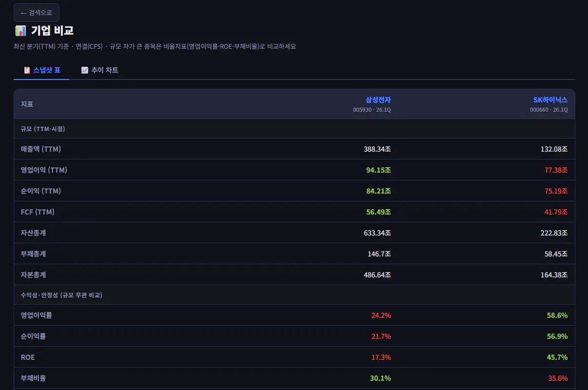
Task: Click the clipboard icon on 스냅샷 표 tab
Action: tap(27, 70)
